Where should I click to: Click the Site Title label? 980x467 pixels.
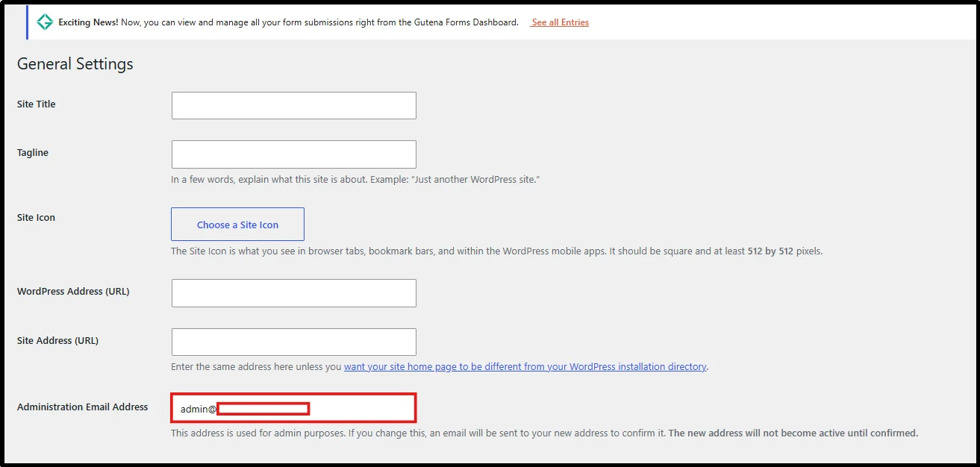(x=37, y=104)
